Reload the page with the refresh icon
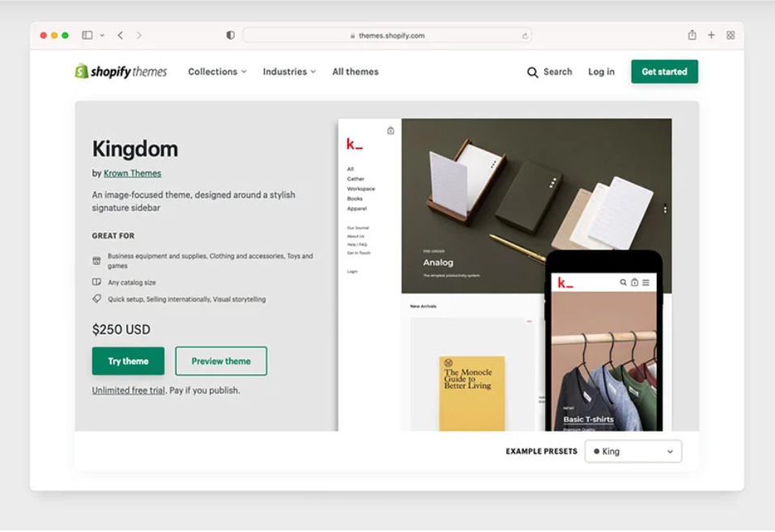 point(525,36)
